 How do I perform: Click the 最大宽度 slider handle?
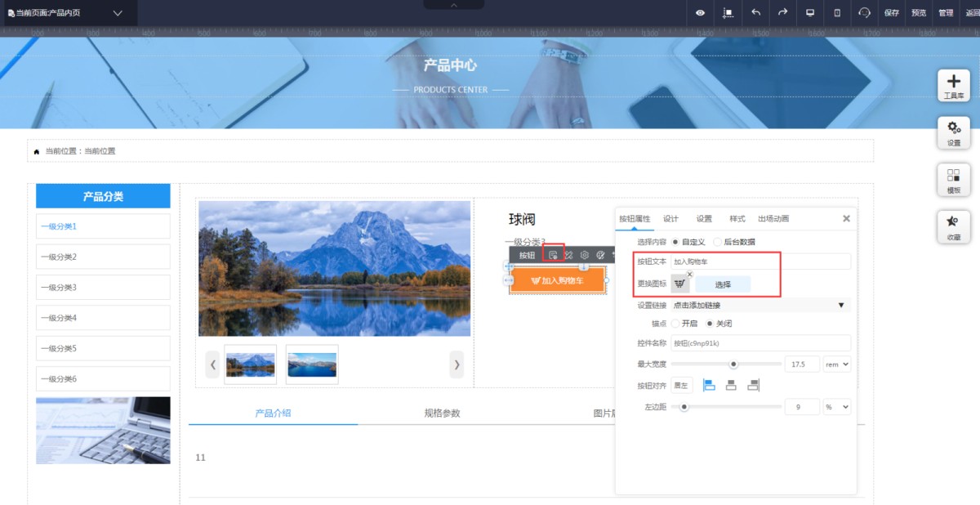coord(733,364)
